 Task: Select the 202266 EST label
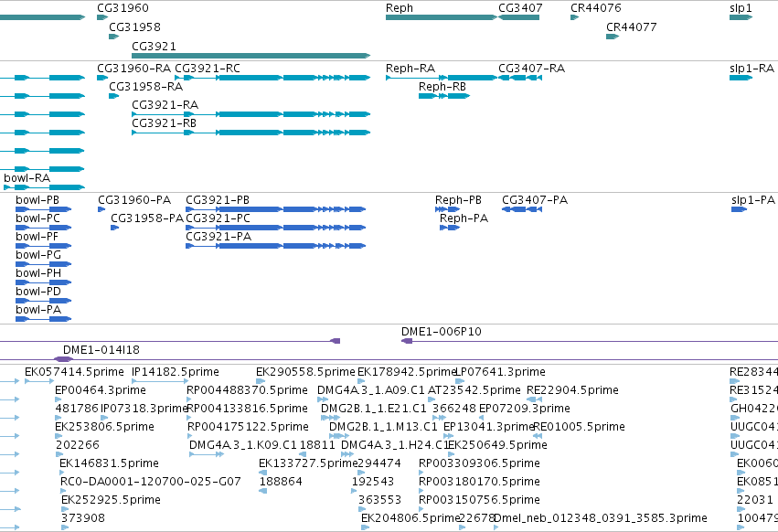click(x=78, y=444)
